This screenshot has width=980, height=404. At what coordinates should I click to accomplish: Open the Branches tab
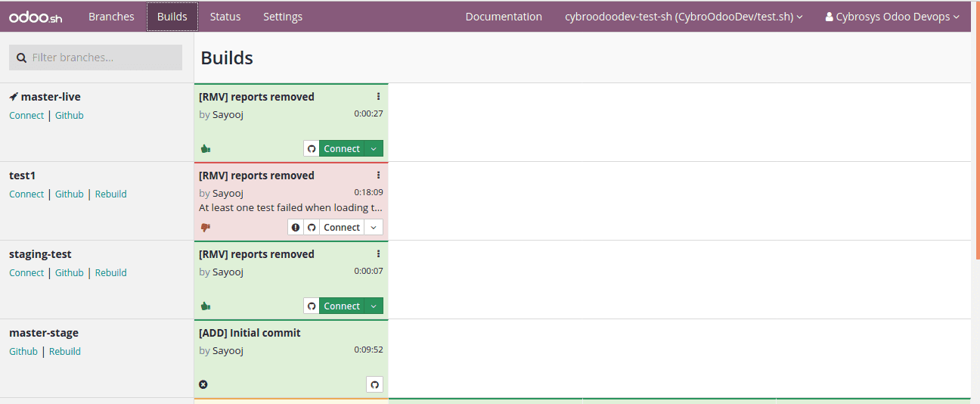111,17
